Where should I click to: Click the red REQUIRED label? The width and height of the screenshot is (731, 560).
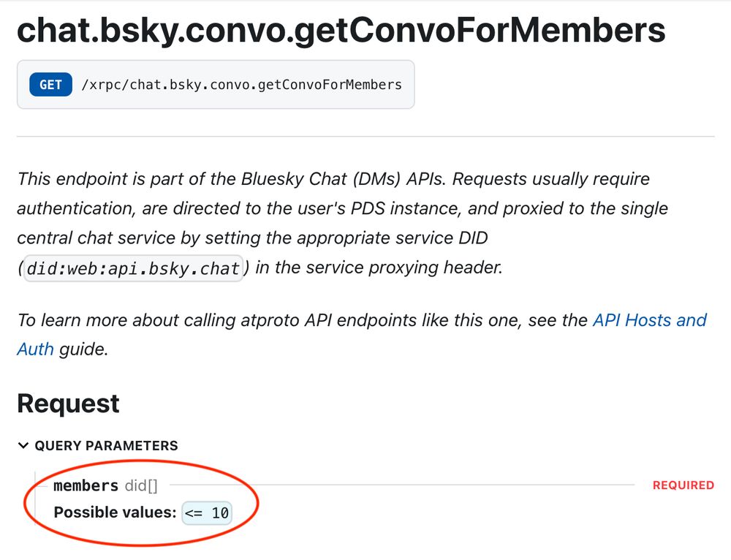[x=683, y=485]
